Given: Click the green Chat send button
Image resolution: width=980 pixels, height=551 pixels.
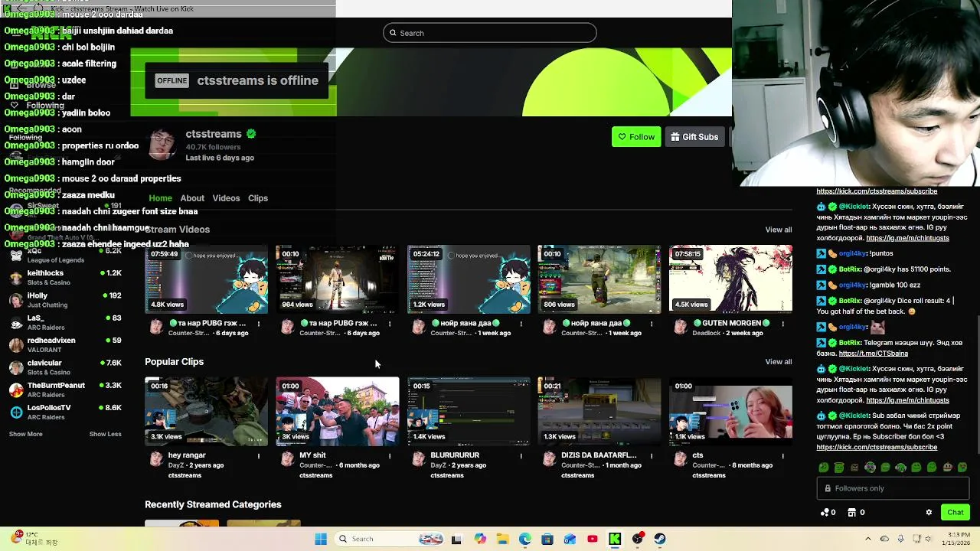Looking at the screenshot, I should (955, 512).
